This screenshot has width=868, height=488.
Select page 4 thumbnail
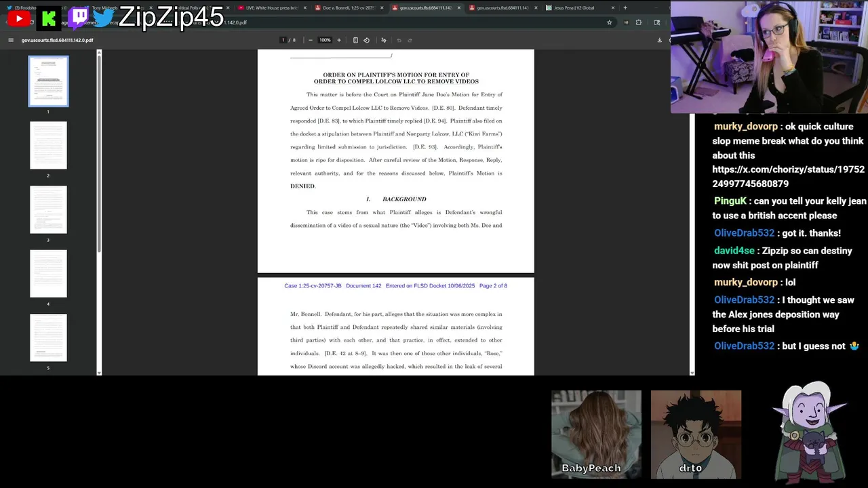pos(48,274)
